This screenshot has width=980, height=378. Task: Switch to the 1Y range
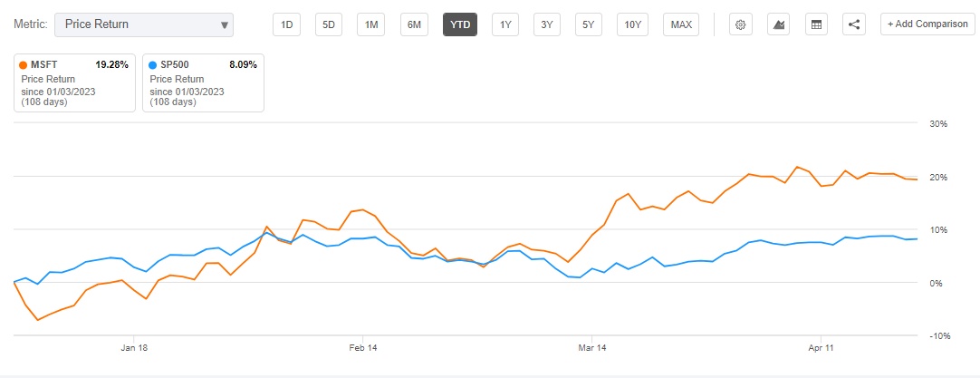click(504, 24)
